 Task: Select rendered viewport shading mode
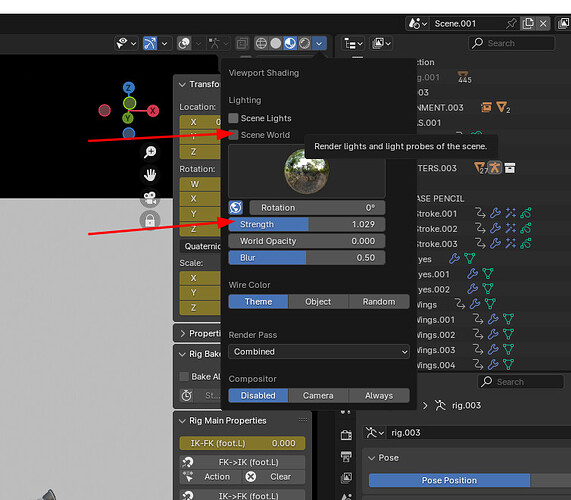pyautogui.click(x=304, y=43)
